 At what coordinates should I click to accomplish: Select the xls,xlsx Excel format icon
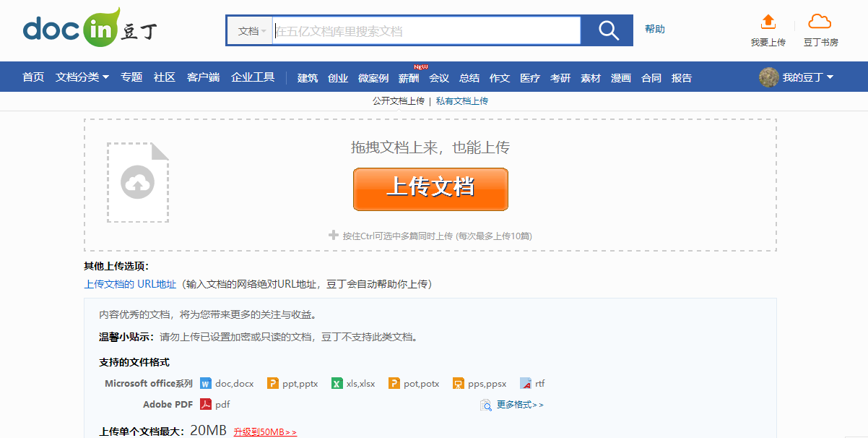(x=337, y=383)
